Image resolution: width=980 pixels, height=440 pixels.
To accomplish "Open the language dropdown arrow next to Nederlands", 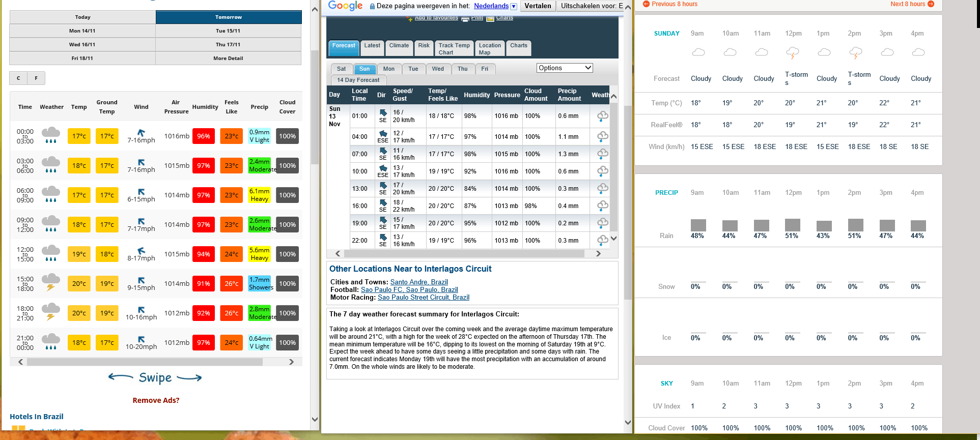I will click(514, 7).
